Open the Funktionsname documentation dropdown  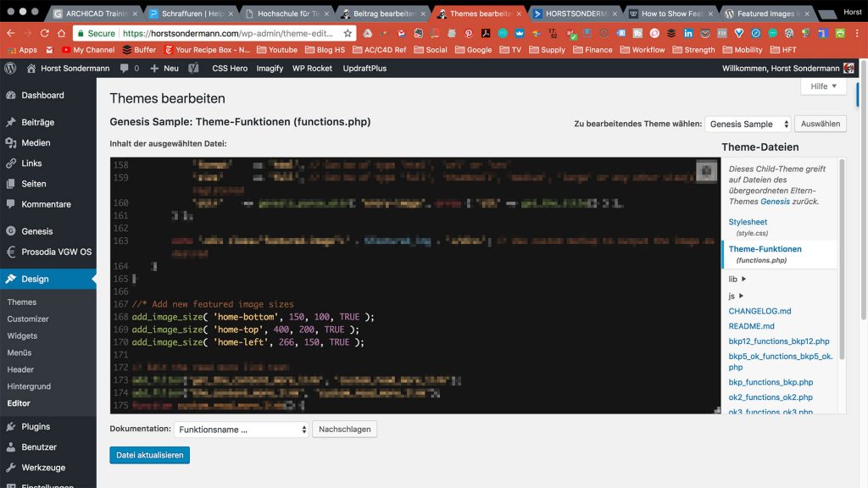coord(240,429)
